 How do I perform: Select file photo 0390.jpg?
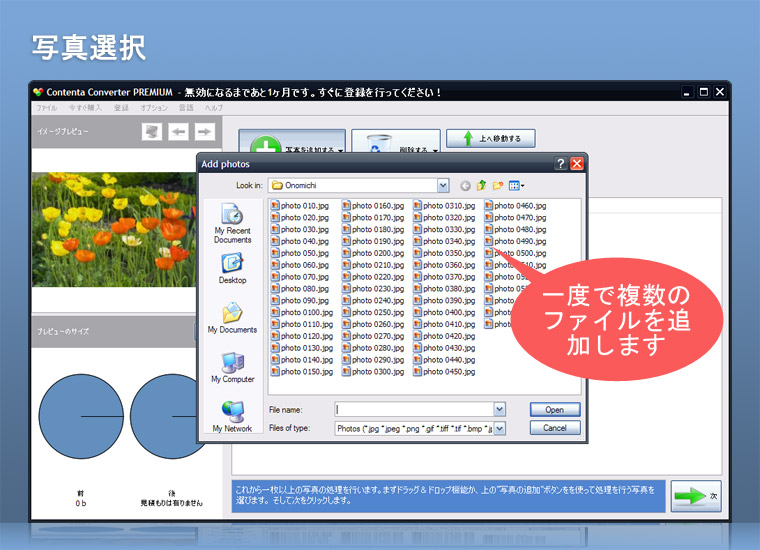tap(444, 300)
